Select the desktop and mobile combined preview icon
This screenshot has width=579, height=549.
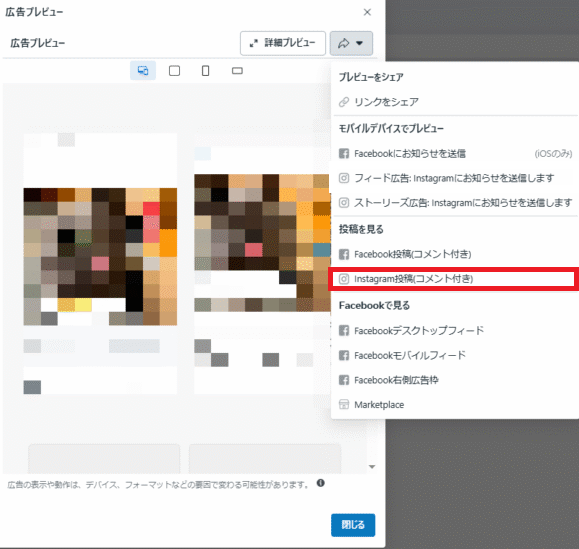point(143,71)
